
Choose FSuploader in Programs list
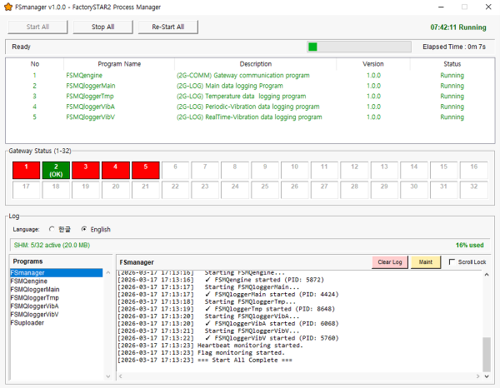coord(56,323)
